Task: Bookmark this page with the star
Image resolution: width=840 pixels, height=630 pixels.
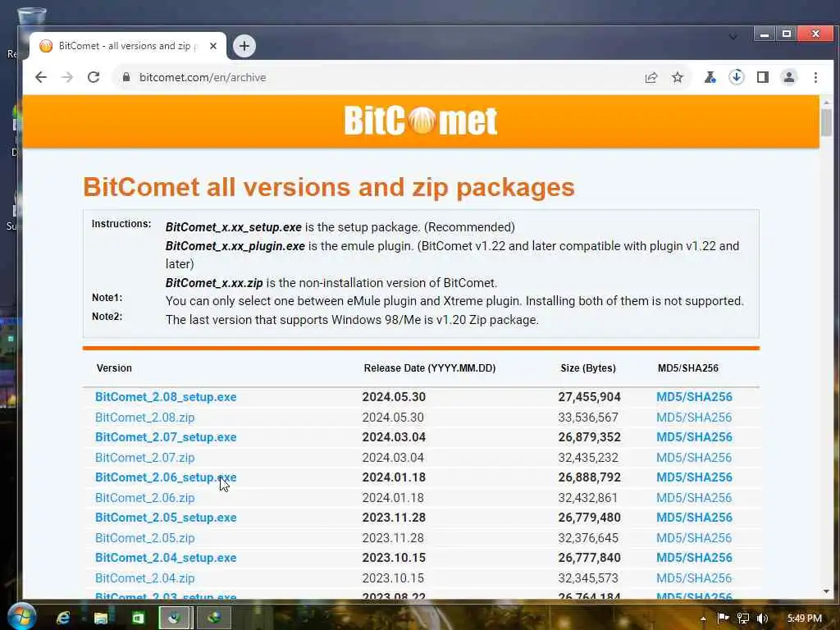Action: 678,78
